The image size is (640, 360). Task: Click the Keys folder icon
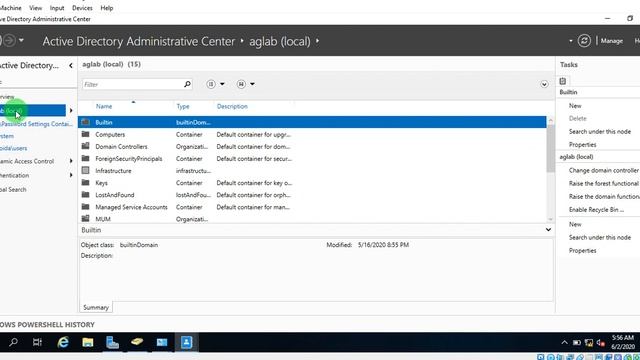pyautogui.click(x=85, y=182)
